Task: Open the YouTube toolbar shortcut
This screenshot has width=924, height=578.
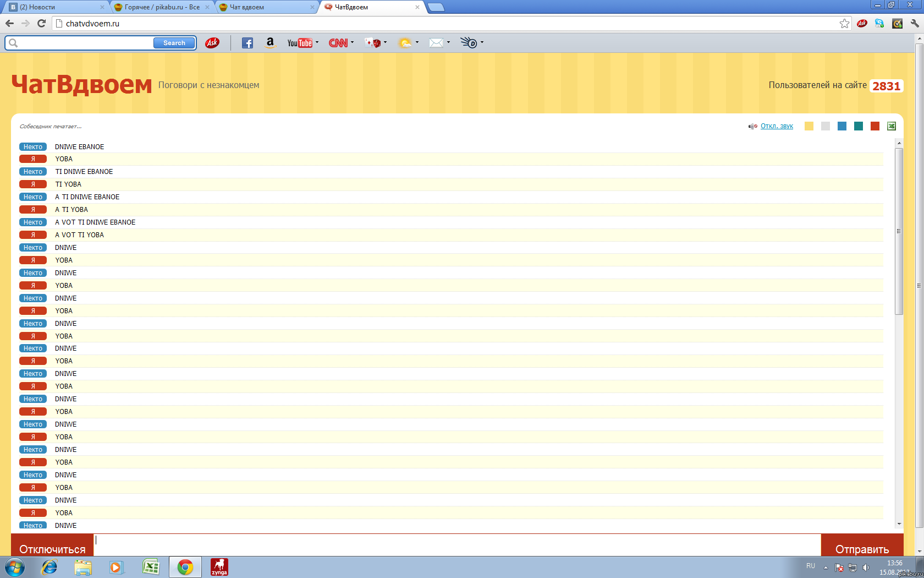Action: 300,43
